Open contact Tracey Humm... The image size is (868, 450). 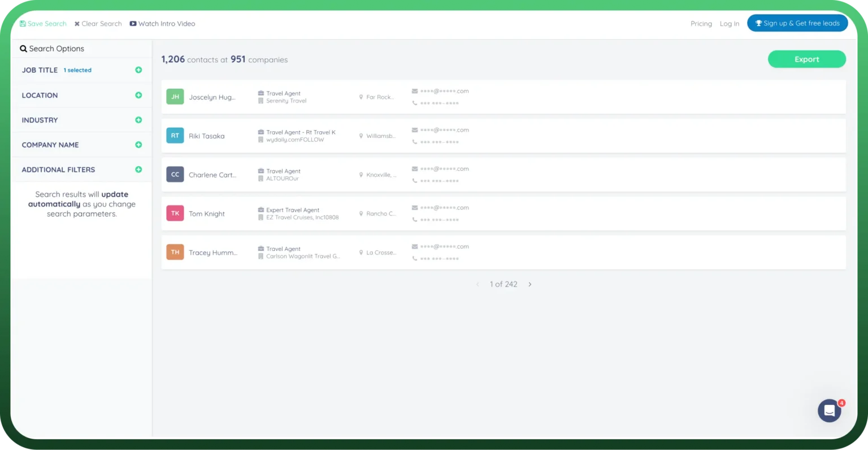coord(213,253)
